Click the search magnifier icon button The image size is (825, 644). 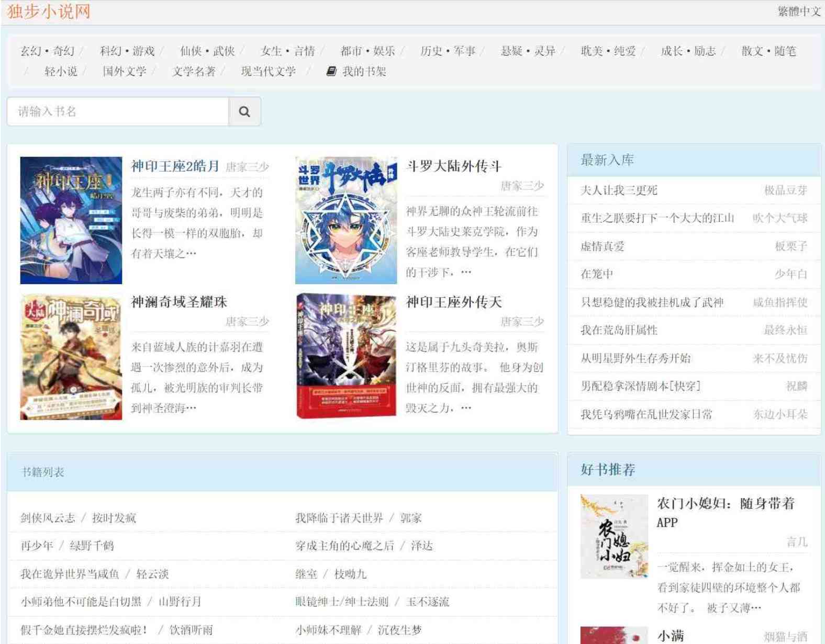pos(244,111)
